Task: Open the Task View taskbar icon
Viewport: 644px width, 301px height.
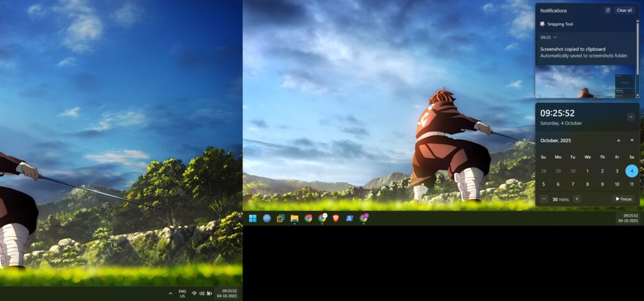Action: tap(280, 219)
